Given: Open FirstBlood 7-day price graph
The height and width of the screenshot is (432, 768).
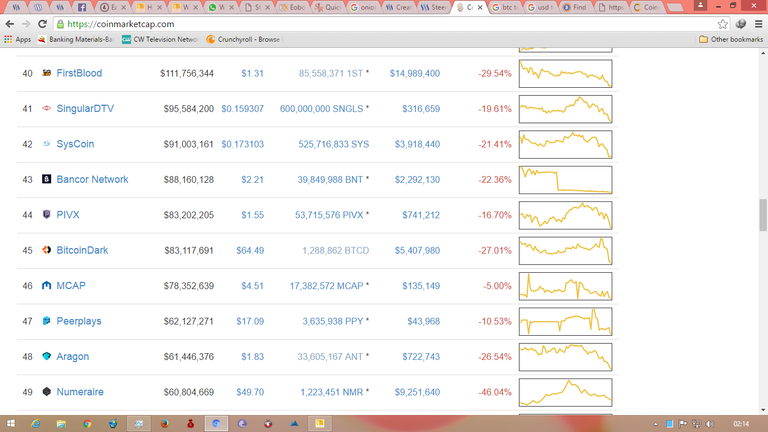Looking at the screenshot, I should pos(565,73).
